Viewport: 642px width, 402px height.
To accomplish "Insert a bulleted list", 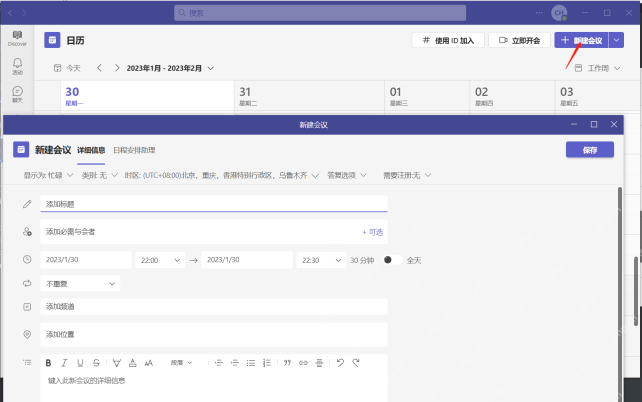I will 251,363.
